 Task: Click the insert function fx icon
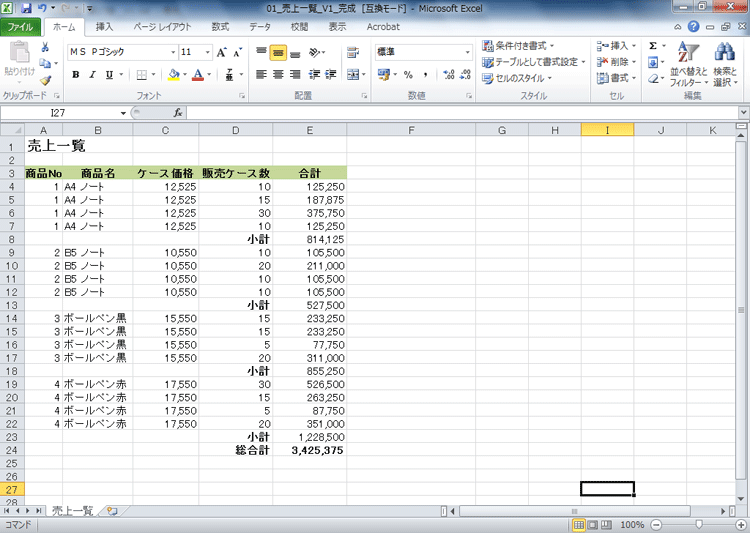point(178,113)
